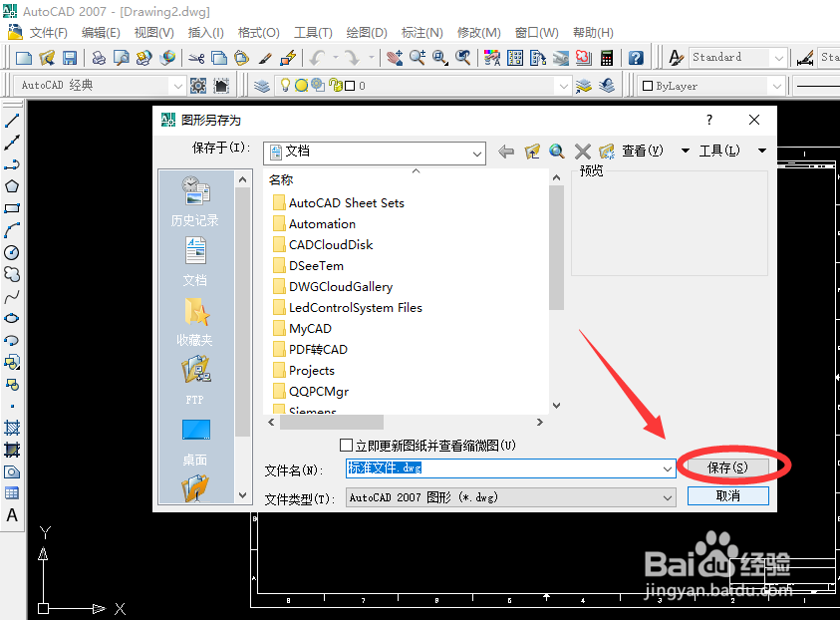Select the Table draw tool
The height and width of the screenshot is (620, 840).
tap(12, 493)
